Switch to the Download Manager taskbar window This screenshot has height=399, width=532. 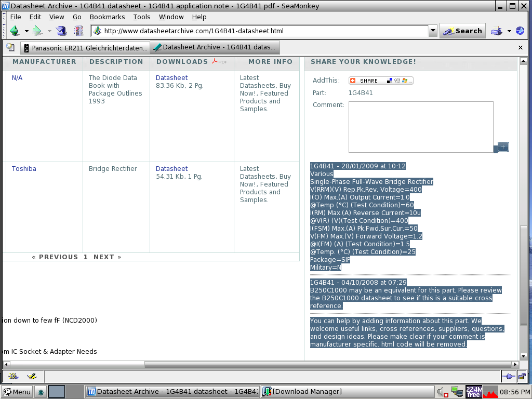(x=348, y=392)
